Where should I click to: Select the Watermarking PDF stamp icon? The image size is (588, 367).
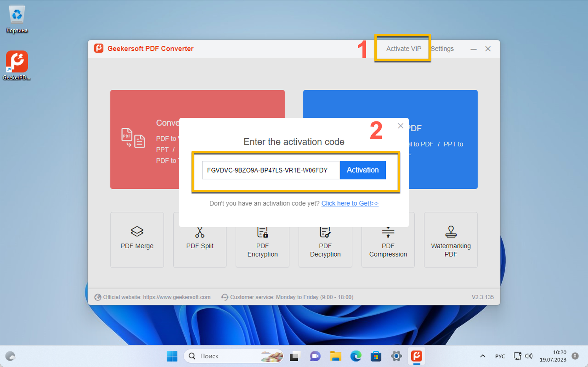451,231
